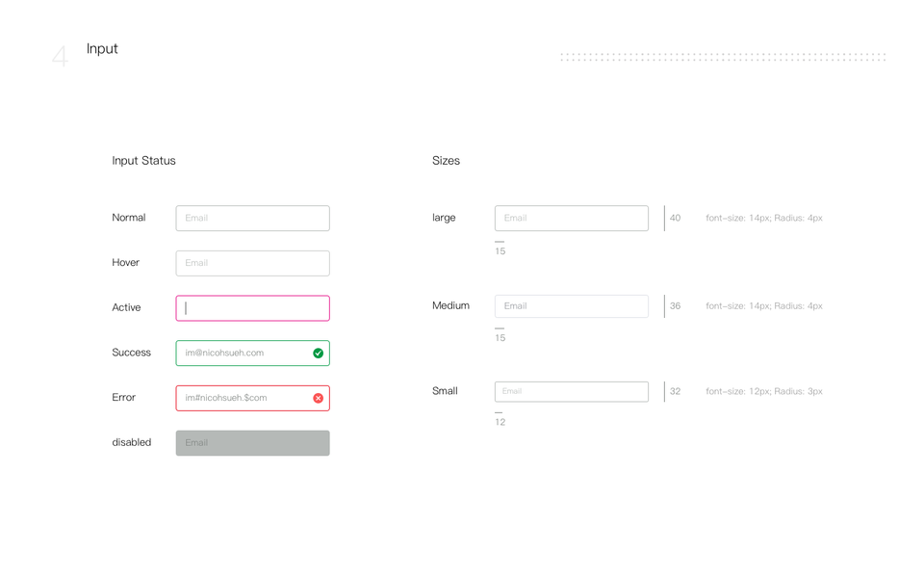Screen dimensions: 924x578
Task: Select the Small size Email input
Action: [571, 391]
